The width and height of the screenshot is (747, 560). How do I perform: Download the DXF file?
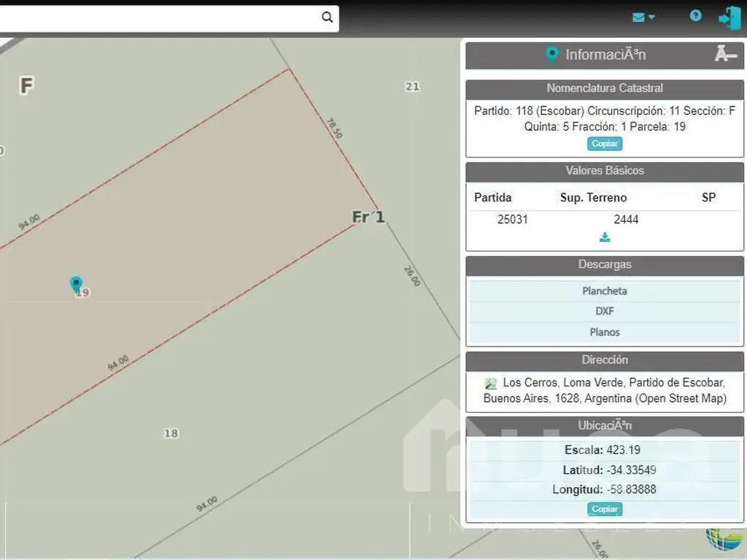pos(605,311)
